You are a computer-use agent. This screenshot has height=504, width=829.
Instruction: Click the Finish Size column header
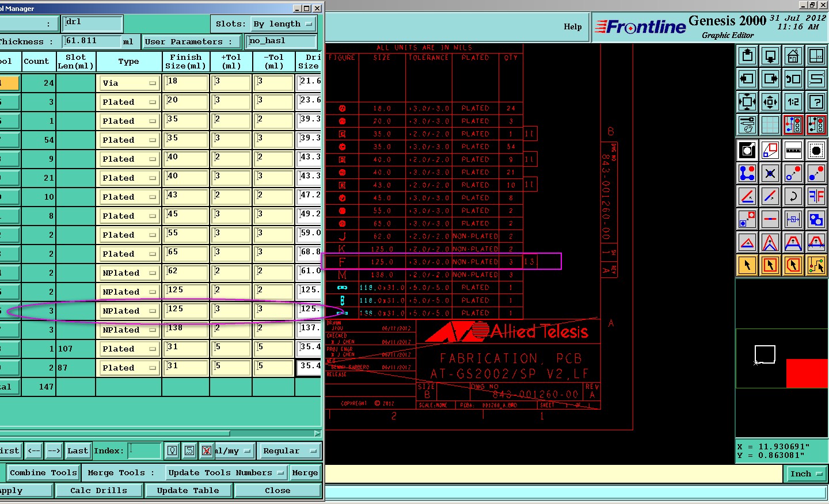tap(186, 62)
